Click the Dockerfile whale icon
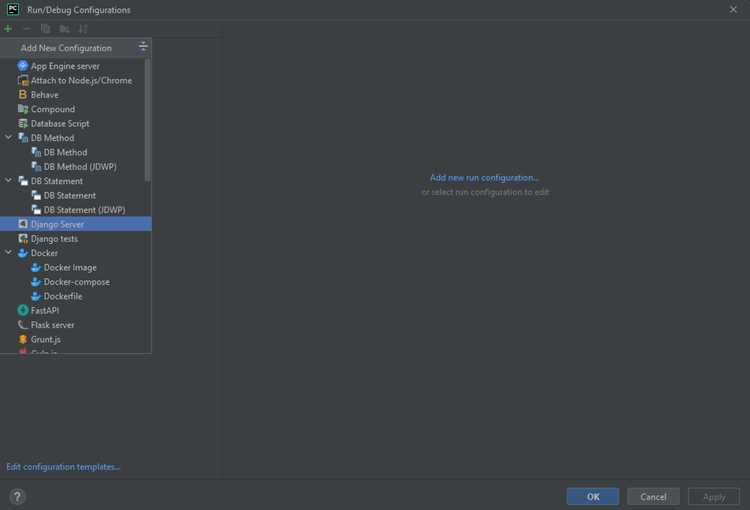The height and width of the screenshot is (510, 750). coord(36,296)
